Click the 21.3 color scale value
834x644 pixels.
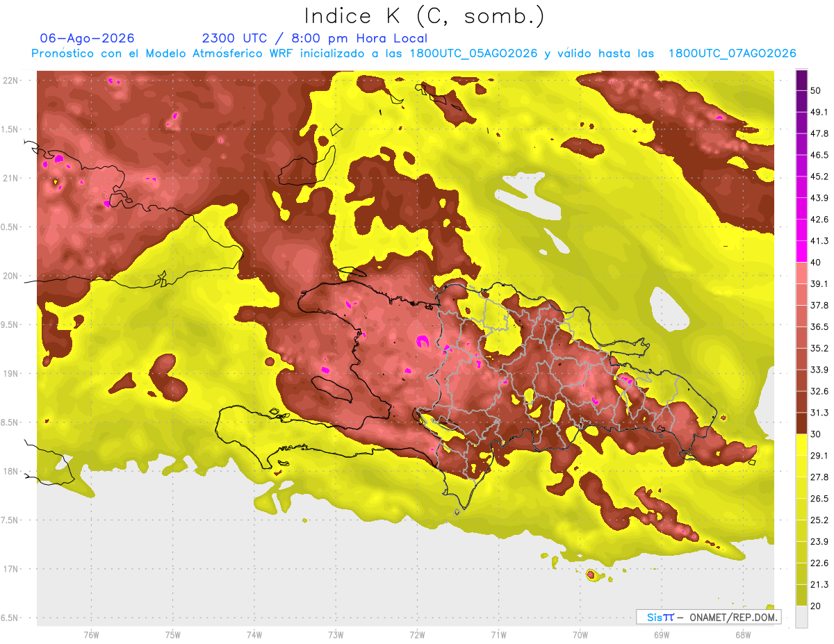coord(819,584)
